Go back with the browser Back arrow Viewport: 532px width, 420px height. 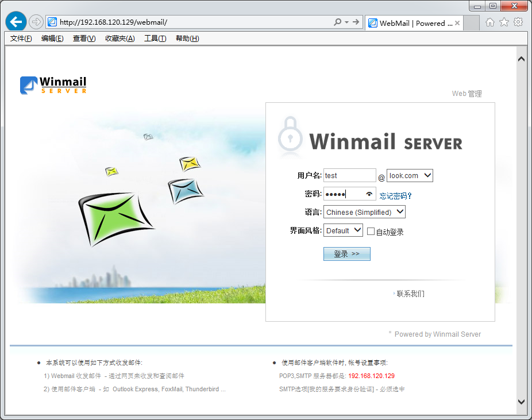point(16,22)
